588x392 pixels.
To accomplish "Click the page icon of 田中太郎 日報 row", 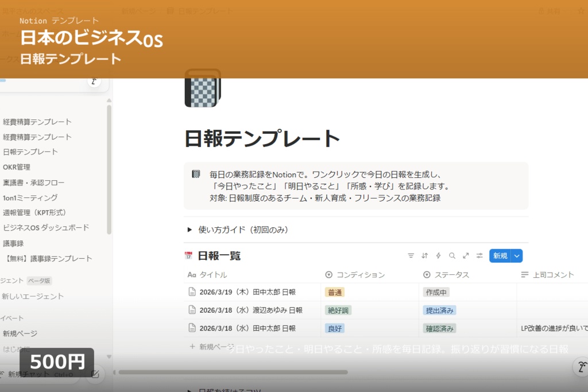I will 192,292.
